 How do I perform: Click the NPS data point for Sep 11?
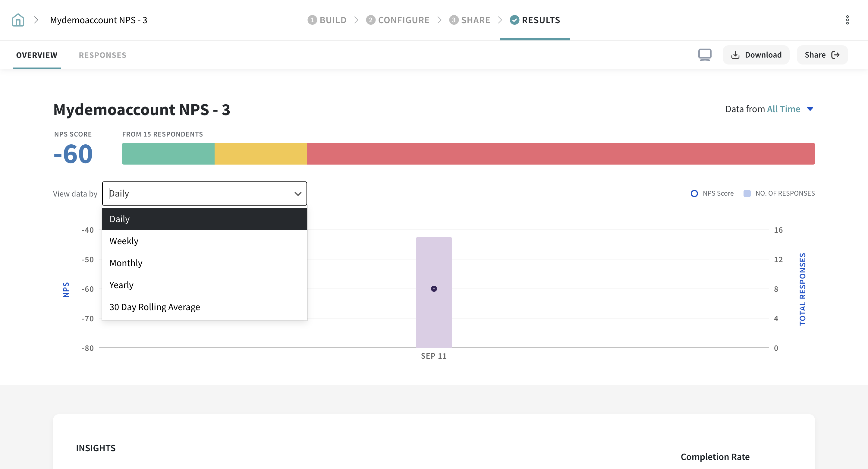click(x=434, y=289)
